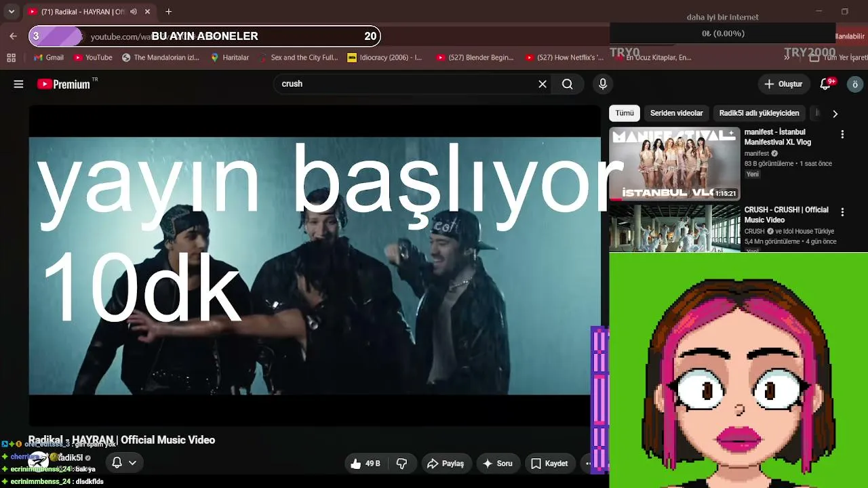This screenshot has width=868, height=488.
Task: Open the manifest channel name link
Action: [757, 154]
